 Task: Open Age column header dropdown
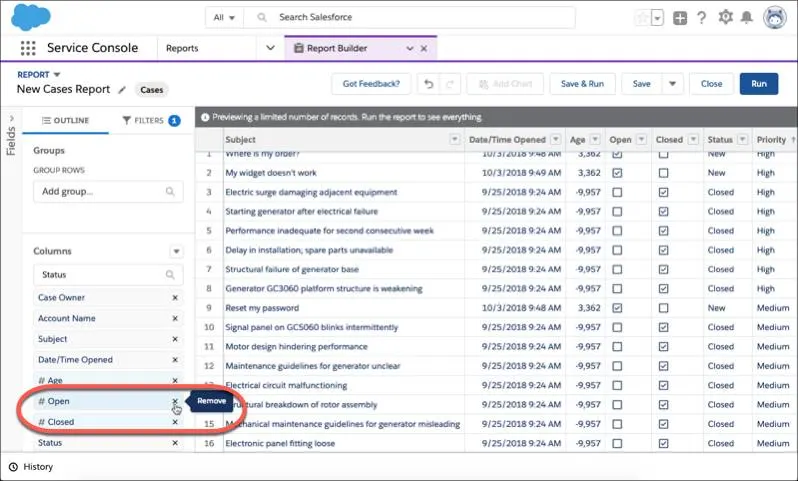pos(595,139)
